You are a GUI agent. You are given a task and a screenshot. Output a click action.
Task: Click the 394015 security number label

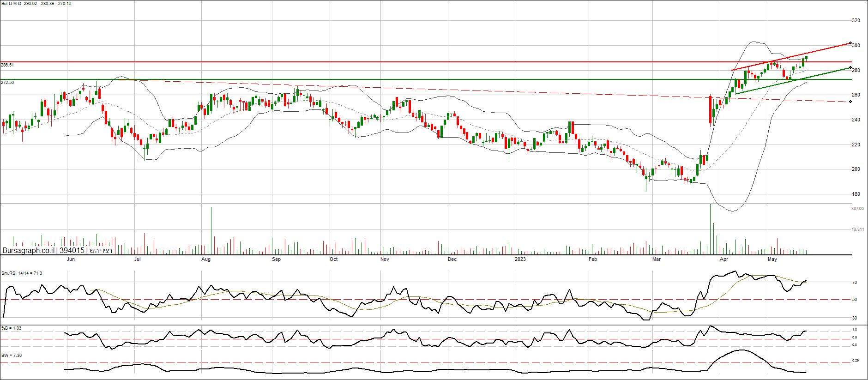click(x=72, y=251)
